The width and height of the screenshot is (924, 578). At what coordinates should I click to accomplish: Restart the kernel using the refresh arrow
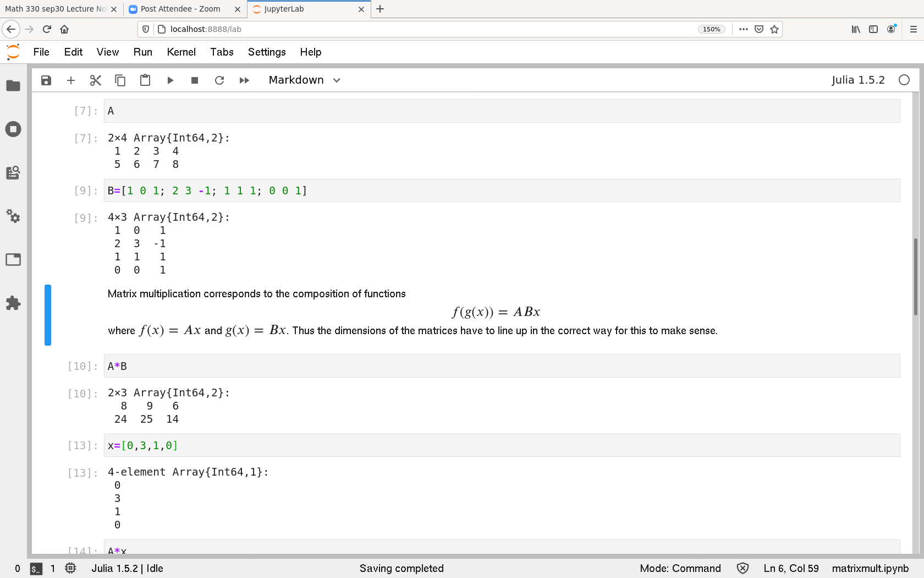pos(219,80)
